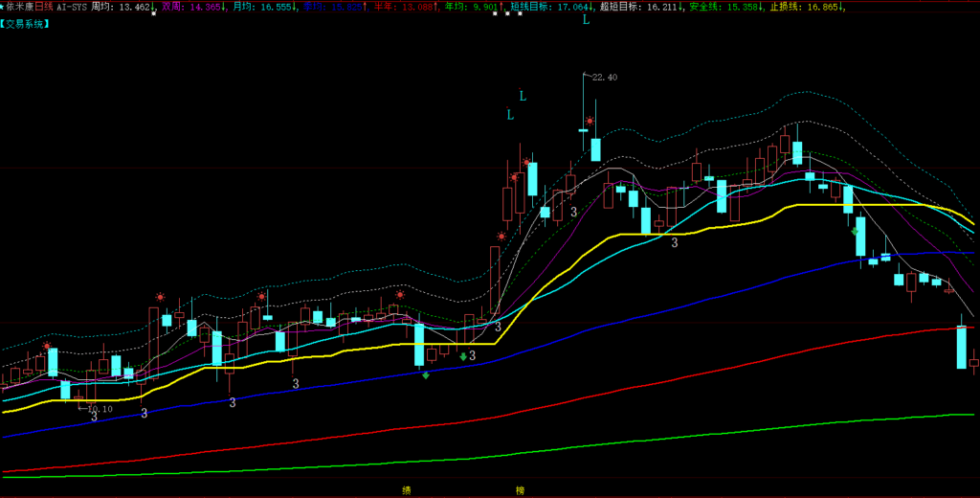Click the yellow 绩 marker at chart bottom

point(406,490)
